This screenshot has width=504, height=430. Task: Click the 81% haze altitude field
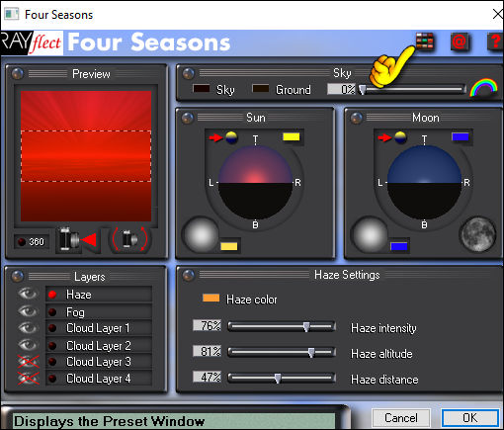click(x=208, y=351)
